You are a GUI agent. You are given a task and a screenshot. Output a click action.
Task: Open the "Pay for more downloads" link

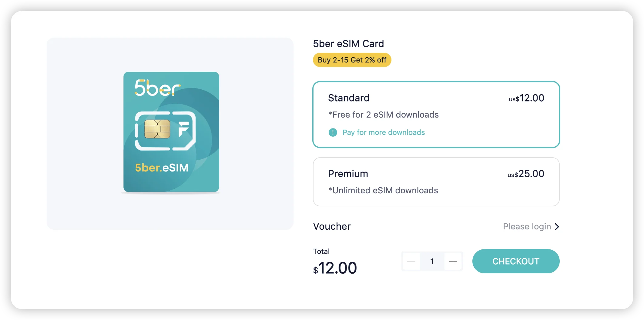click(x=384, y=132)
